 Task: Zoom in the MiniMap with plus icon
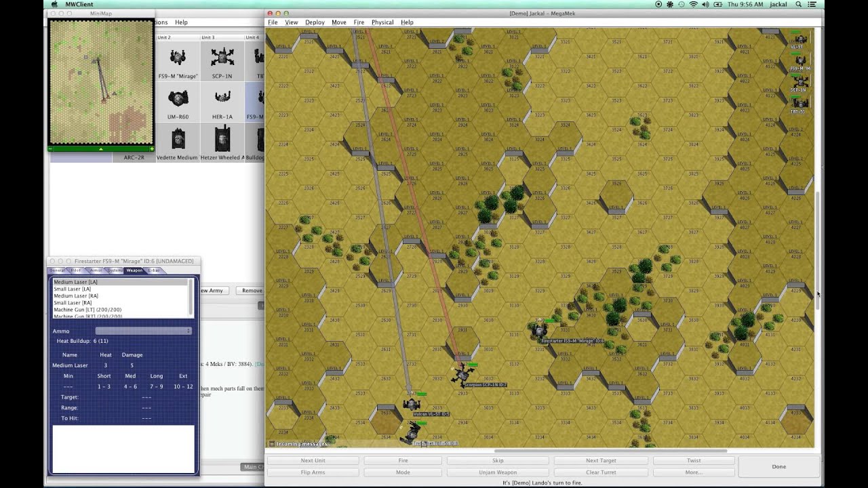click(152, 148)
